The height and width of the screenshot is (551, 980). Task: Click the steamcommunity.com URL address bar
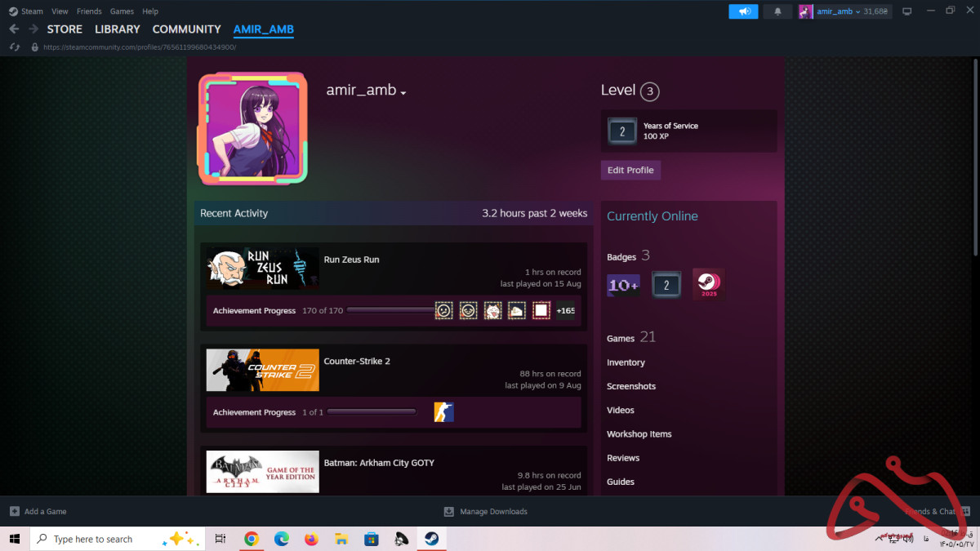140,47
